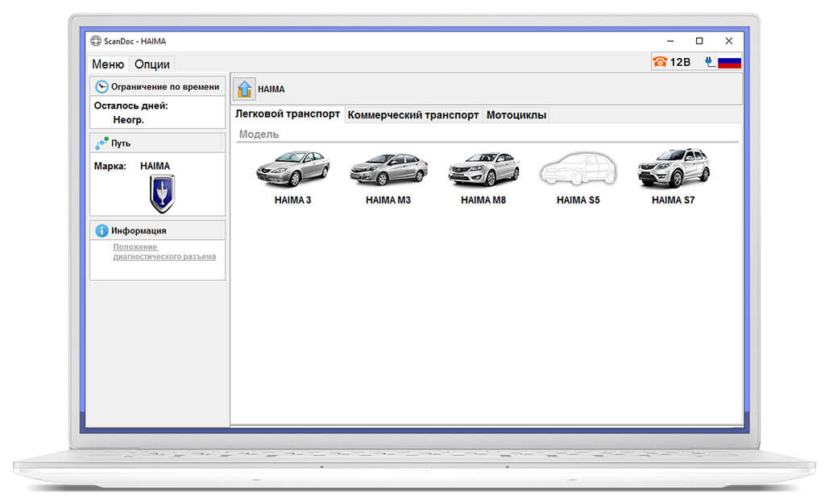Switch to Мотоциклы tab
The width and height of the screenshot is (825, 504).
coord(516,115)
